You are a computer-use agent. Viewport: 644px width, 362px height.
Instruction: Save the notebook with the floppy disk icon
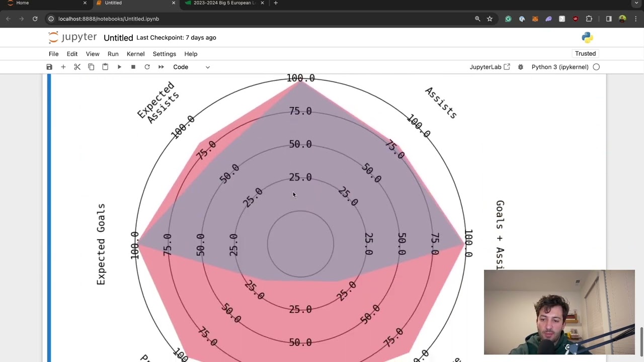pos(49,67)
